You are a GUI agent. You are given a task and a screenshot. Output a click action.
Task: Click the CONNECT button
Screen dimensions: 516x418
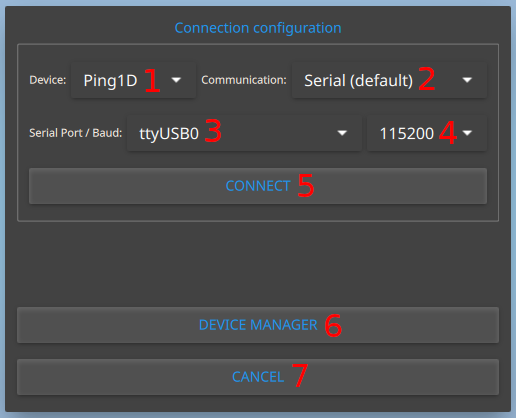click(258, 186)
